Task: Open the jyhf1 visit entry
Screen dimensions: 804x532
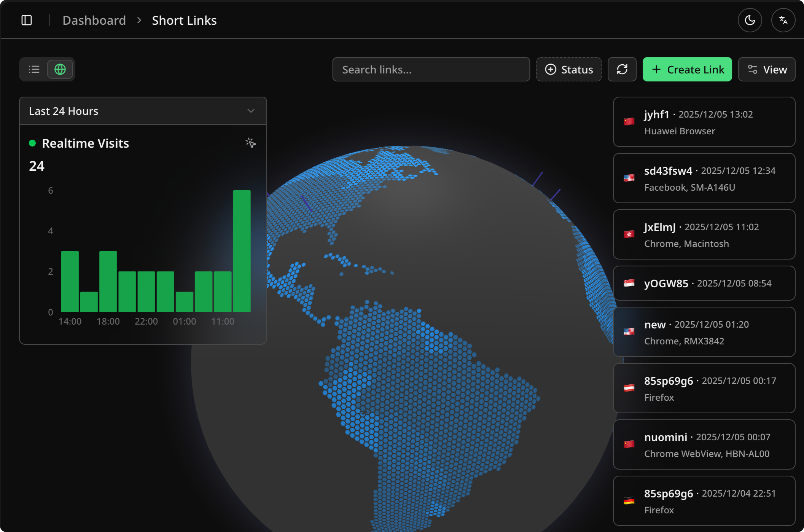Action: [x=704, y=122]
